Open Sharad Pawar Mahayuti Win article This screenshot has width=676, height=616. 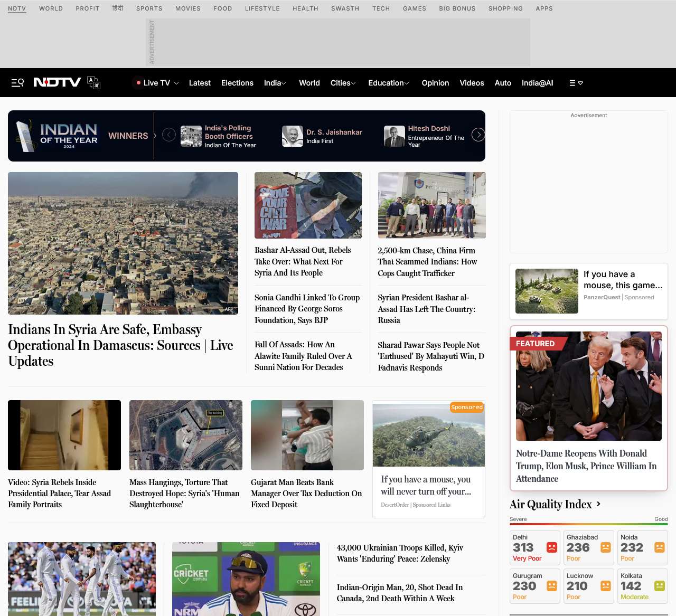tap(431, 356)
